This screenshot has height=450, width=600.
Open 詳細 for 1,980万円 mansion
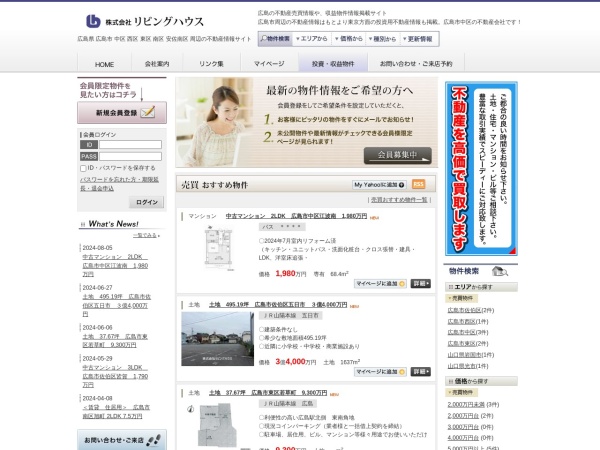coord(421,284)
